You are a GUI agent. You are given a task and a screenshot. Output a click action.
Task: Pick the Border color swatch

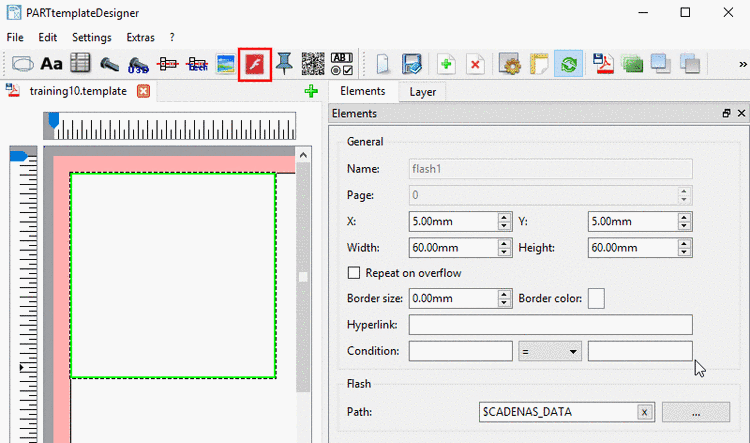coord(596,299)
